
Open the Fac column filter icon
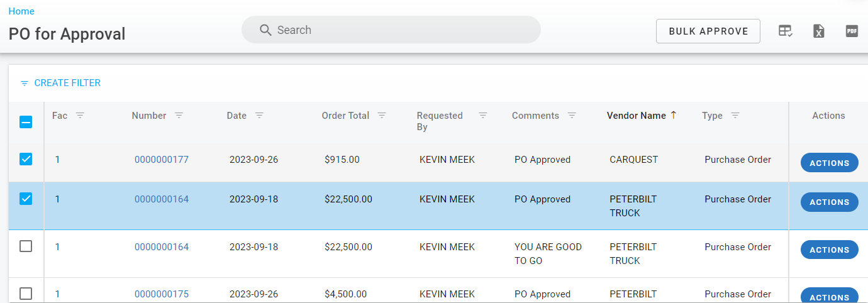[x=80, y=116]
